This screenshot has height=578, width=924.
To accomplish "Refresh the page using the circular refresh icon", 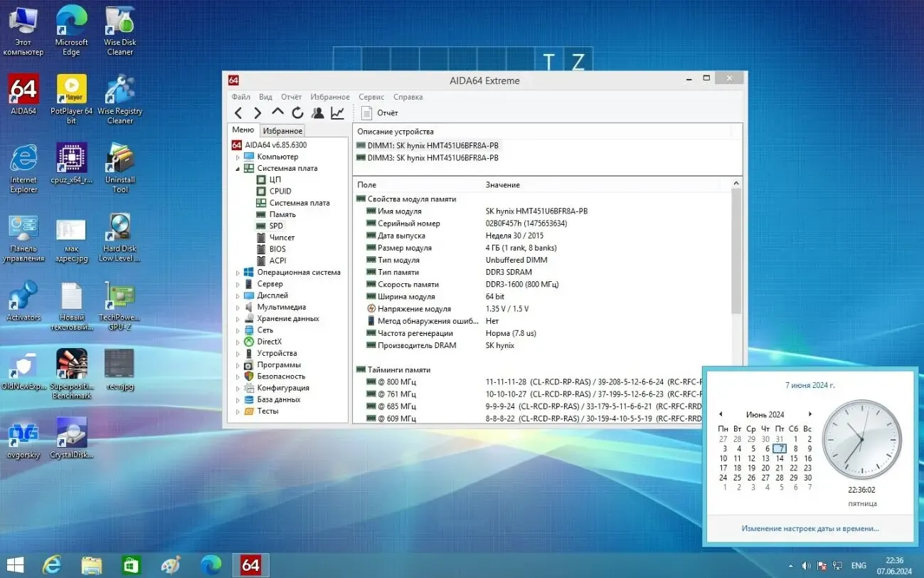I will pyautogui.click(x=297, y=112).
